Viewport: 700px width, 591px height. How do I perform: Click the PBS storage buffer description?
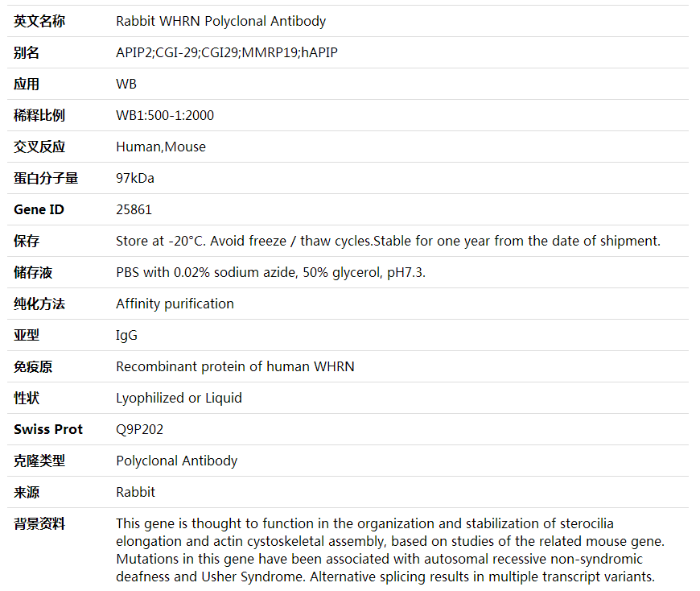click(270, 273)
